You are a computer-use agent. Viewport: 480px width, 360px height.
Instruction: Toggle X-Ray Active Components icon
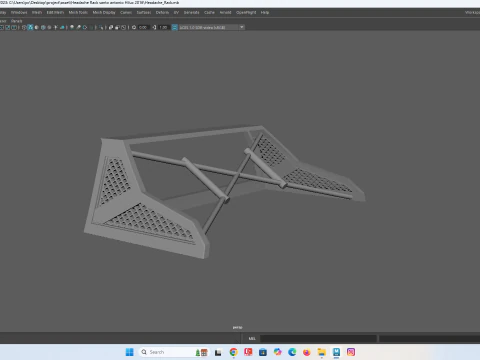[x=117, y=27]
